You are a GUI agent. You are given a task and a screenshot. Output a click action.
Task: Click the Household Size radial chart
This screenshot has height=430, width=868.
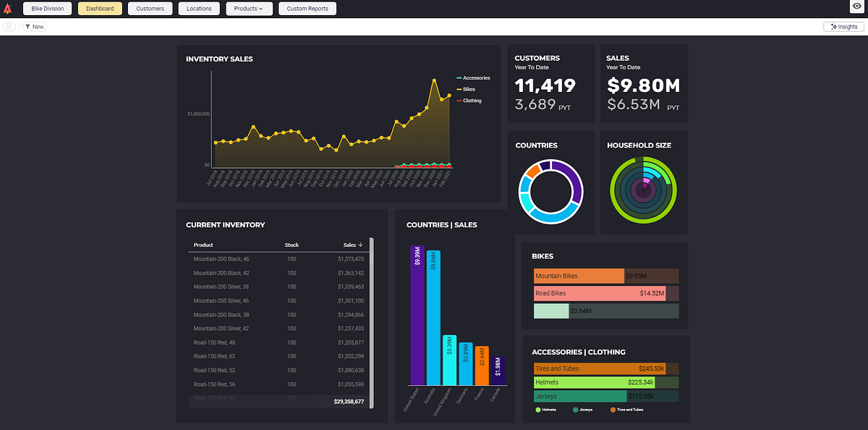642,188
